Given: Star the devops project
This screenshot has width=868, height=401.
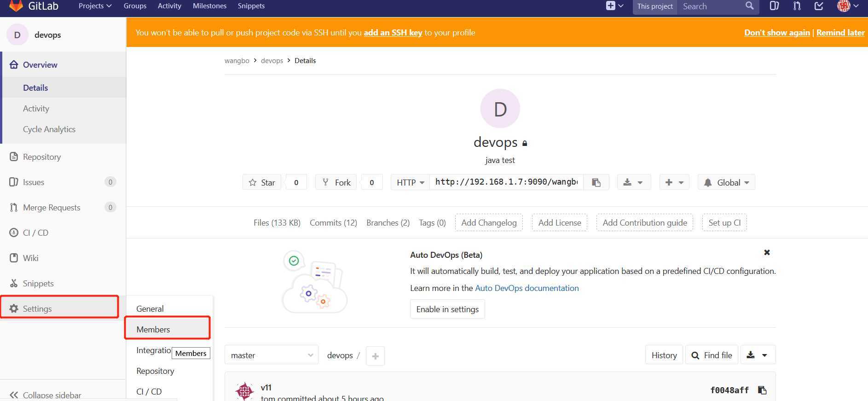Looking at the screenshot, I should 261,182.
